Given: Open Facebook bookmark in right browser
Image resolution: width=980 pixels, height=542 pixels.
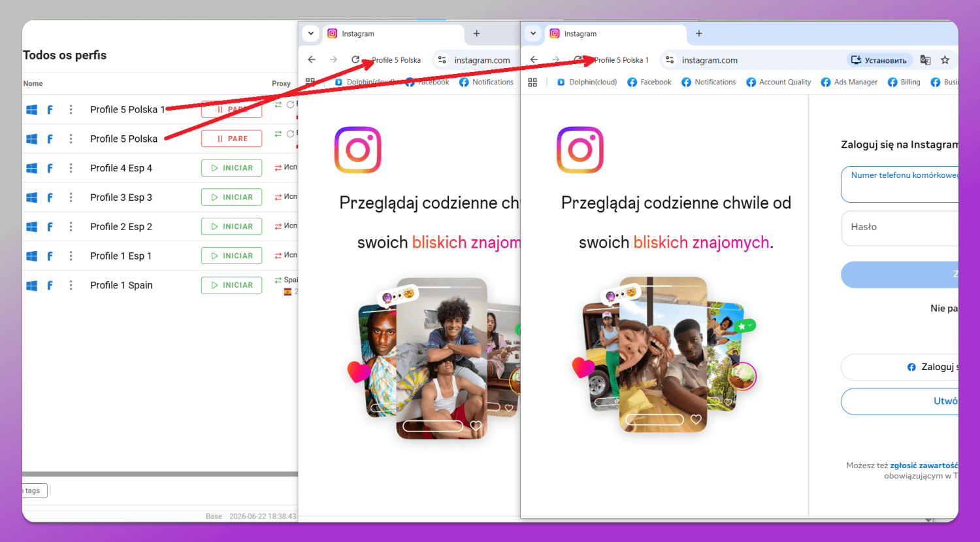Looking at the screenshot, I should click(649, 82).
